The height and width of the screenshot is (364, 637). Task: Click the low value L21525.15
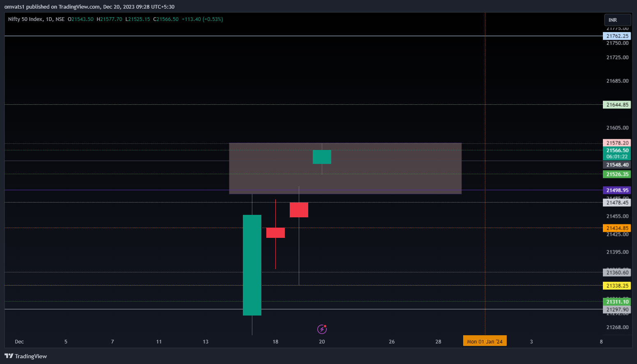(x=138, y=19)
